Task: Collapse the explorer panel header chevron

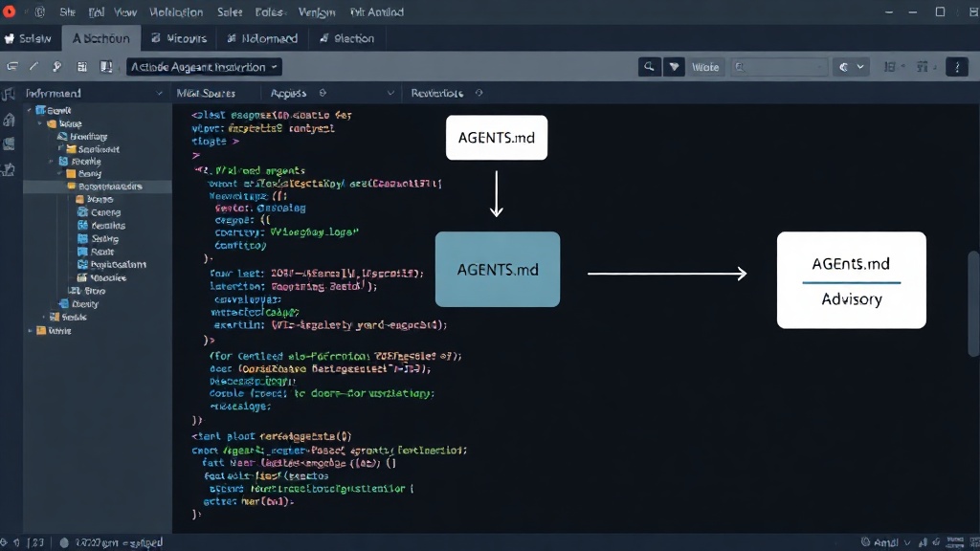Action: pos(159,93)
